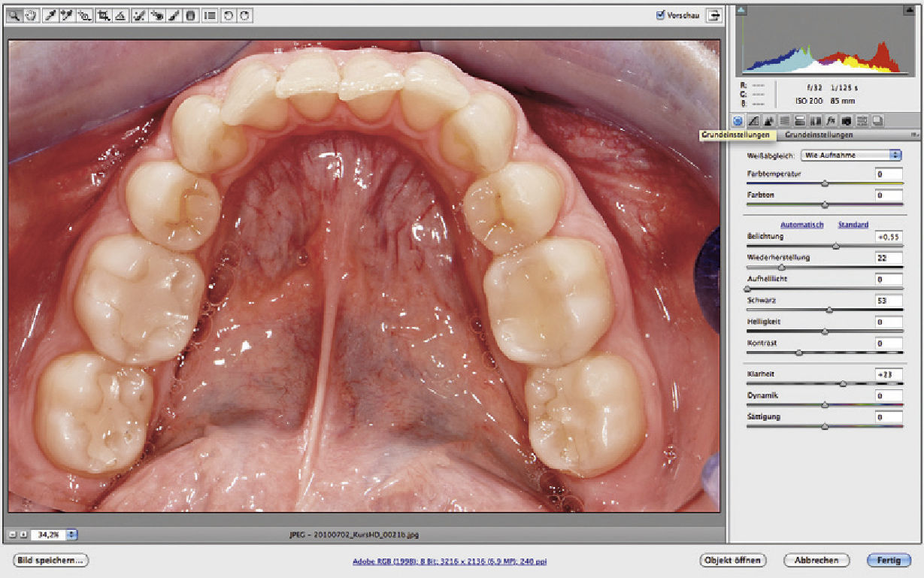Image resolution: width=924 pixels, height=578 pixels.
Task: Open the Camera Calibration panel tab
Action: (846, 120)
